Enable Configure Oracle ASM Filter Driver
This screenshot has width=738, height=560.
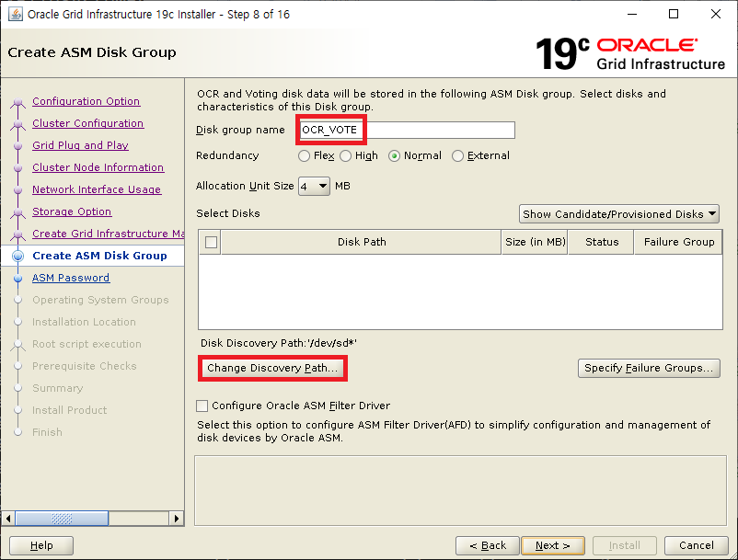pos(202,406)
